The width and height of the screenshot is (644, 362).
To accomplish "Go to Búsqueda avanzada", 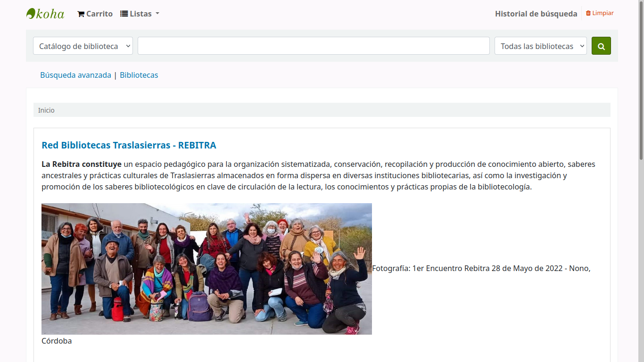I will 75,75.
